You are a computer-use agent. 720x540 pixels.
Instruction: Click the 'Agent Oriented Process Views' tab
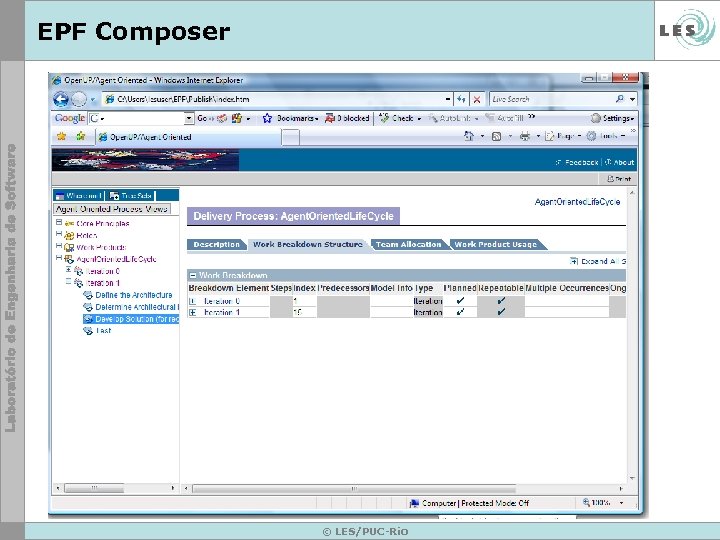[x=112, y=209]
